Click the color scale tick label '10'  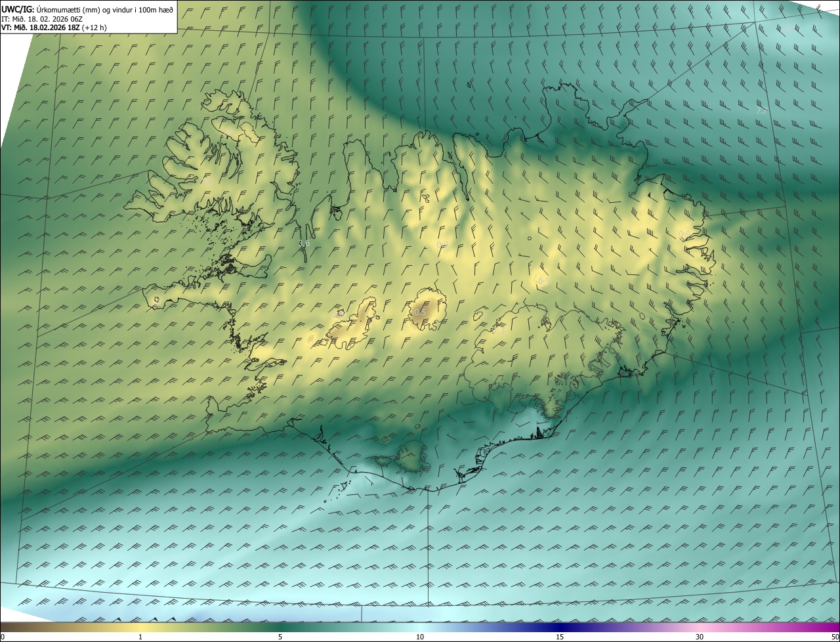[420, 637]
